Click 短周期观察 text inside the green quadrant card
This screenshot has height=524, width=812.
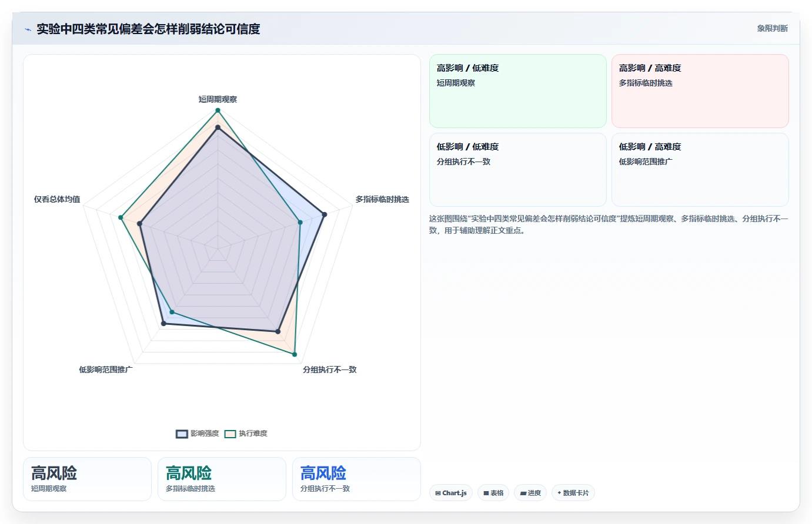pyautogui.click(x=456, y=83)
